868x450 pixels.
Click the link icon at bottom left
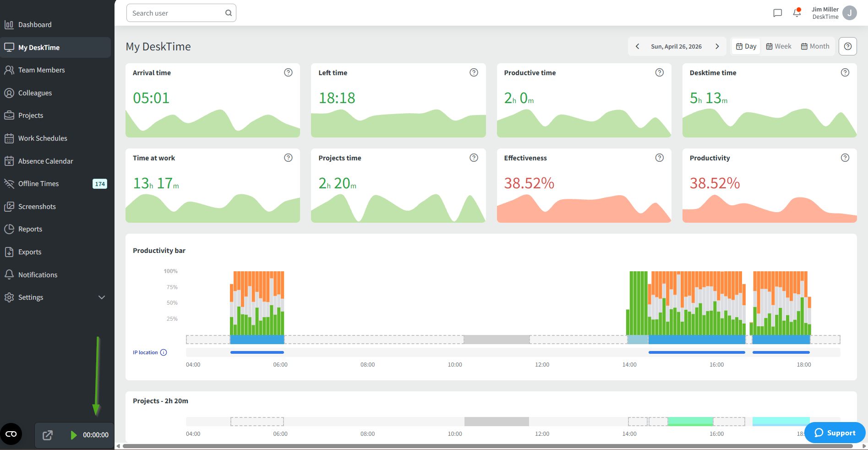coord(11,434)
